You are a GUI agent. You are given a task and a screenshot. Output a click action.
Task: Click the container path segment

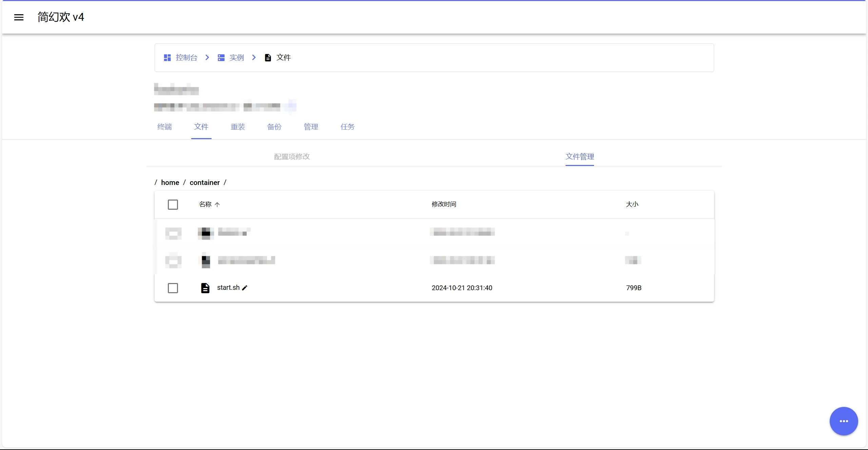tap(204, 183)
